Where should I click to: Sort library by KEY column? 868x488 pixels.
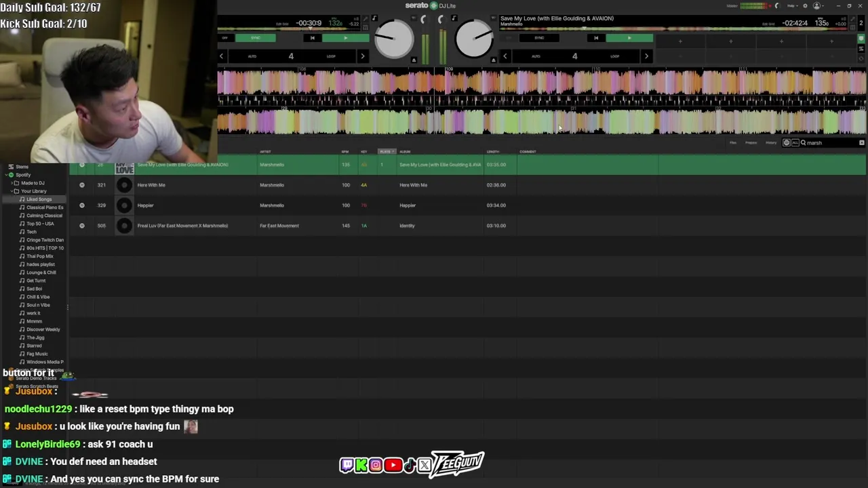pyautogui.click(x=364, y=152)
